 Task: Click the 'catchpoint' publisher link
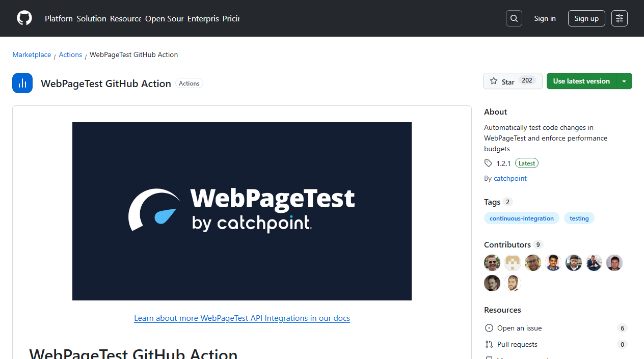point(509,178)
